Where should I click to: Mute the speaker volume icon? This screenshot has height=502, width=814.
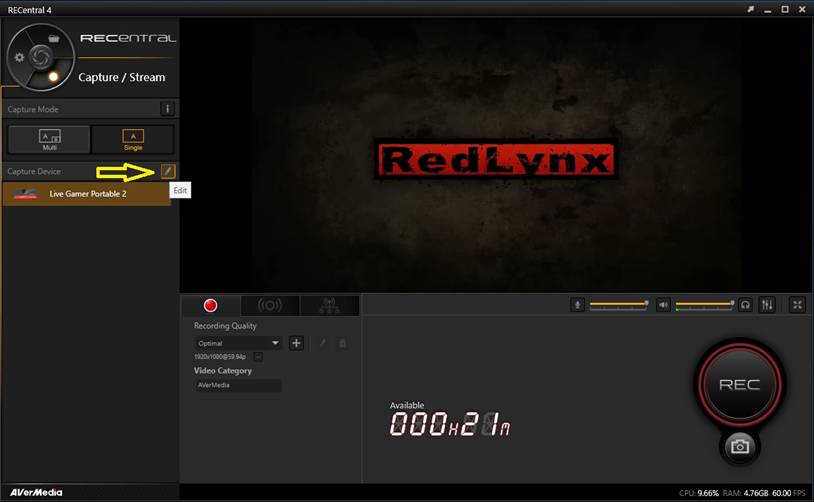(x=663, y=305)
